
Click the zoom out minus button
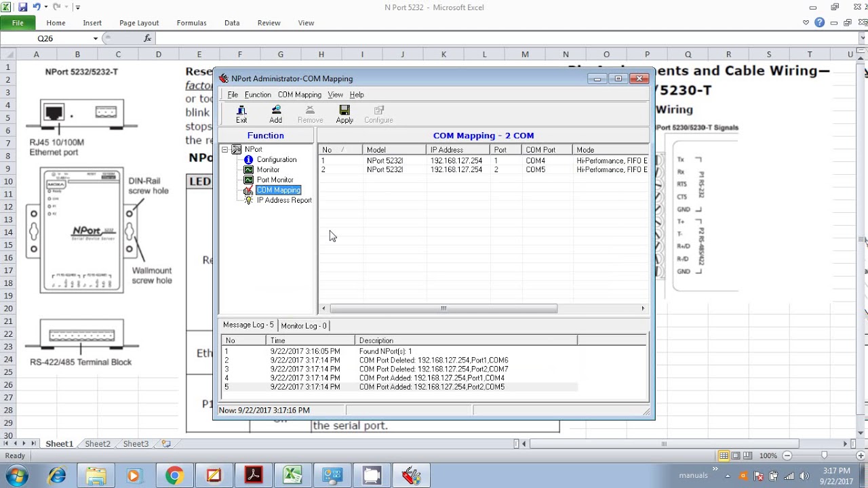787,455
